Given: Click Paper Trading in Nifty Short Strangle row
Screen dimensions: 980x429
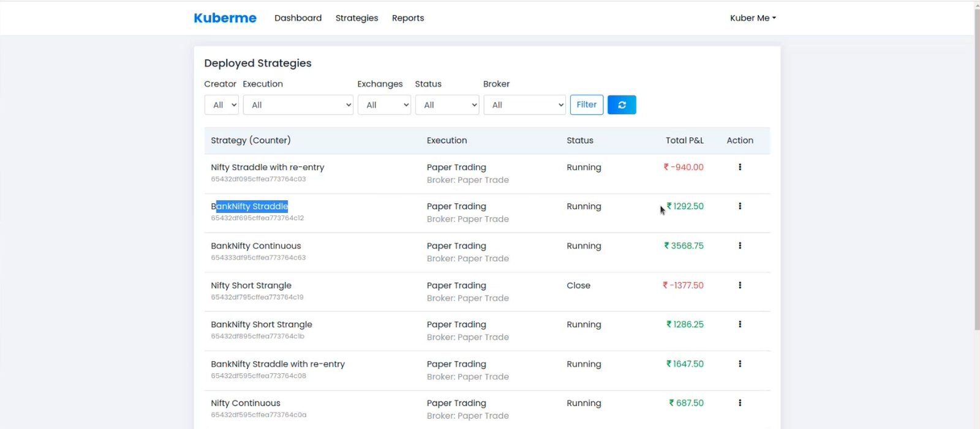Looking at the screenshot, I should (456, 285).
